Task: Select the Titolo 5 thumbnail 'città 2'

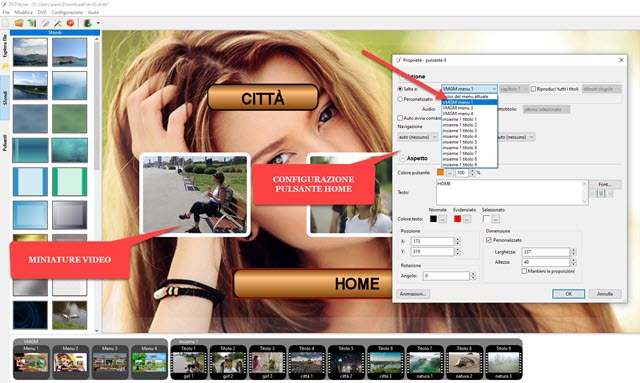Action: point(346,362)
